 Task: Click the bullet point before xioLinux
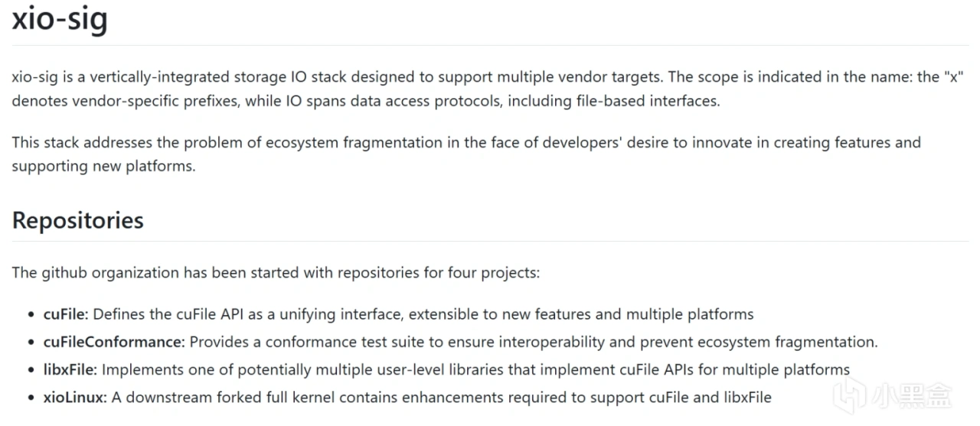31,398
